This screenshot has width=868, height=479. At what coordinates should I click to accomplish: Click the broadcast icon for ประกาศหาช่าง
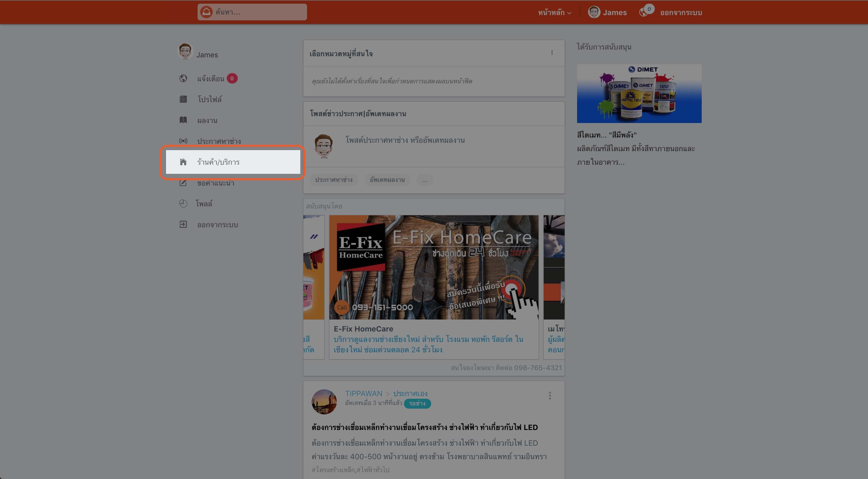(x=183, y=141)
